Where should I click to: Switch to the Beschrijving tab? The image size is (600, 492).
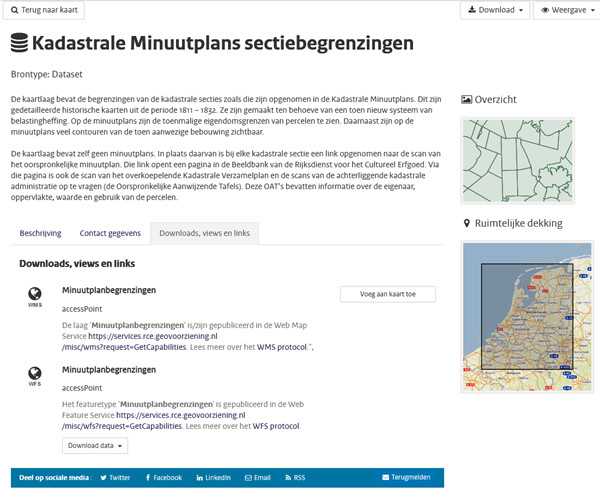tap(40, 233)
